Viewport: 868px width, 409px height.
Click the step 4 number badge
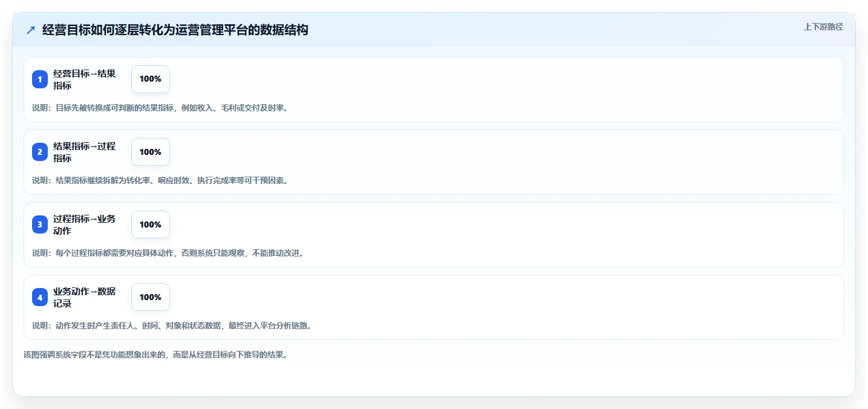(40, 297)
